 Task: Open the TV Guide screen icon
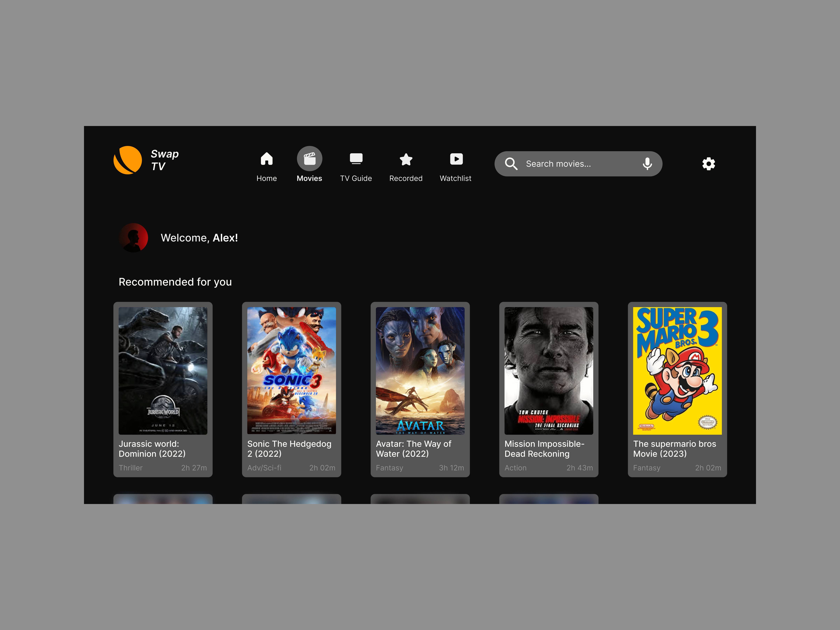[356, 158]
